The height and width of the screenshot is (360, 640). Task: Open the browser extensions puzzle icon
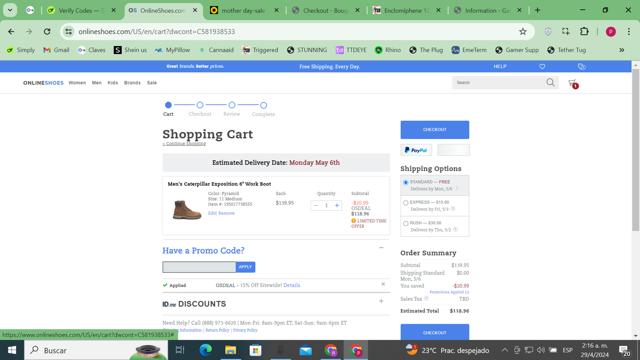[x=584, y=31]
